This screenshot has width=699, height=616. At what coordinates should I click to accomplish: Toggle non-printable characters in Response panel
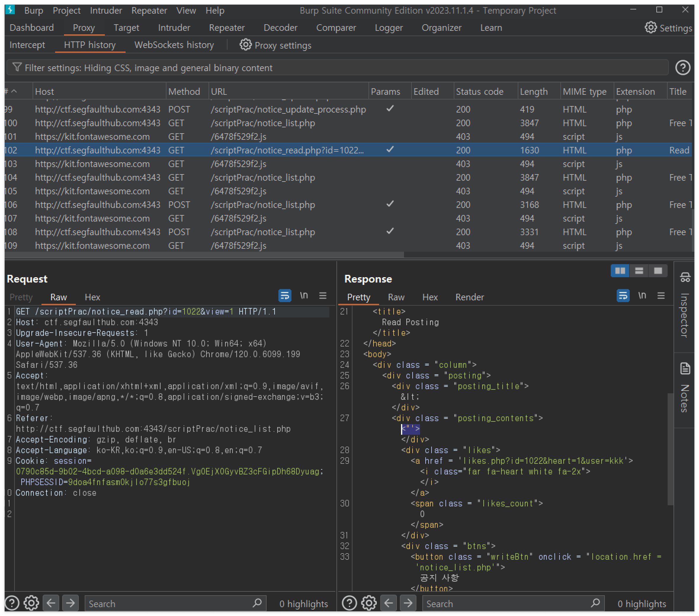[x=642, y=296]
